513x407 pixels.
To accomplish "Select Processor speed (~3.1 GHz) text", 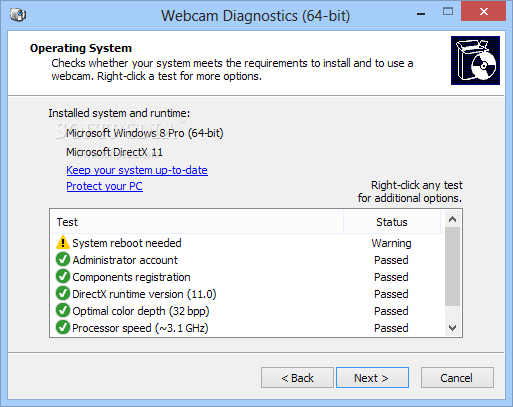I will pos(140,328).
